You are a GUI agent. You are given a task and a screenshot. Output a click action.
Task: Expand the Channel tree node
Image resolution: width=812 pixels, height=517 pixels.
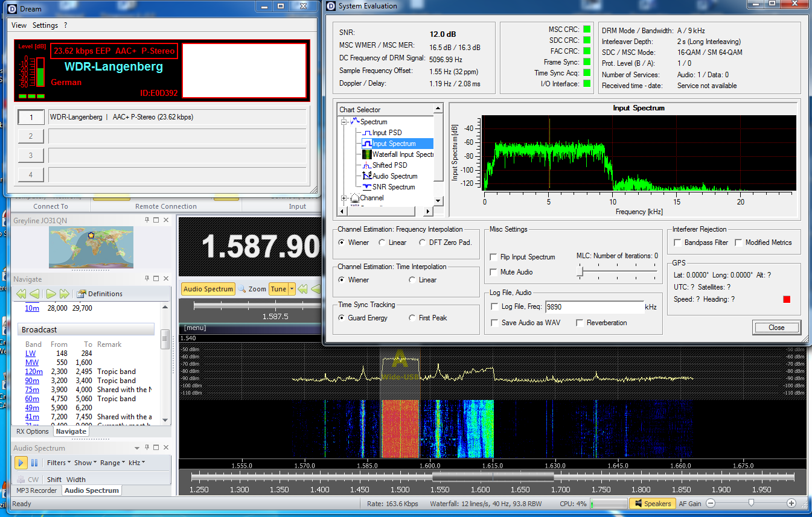(345, 198)
